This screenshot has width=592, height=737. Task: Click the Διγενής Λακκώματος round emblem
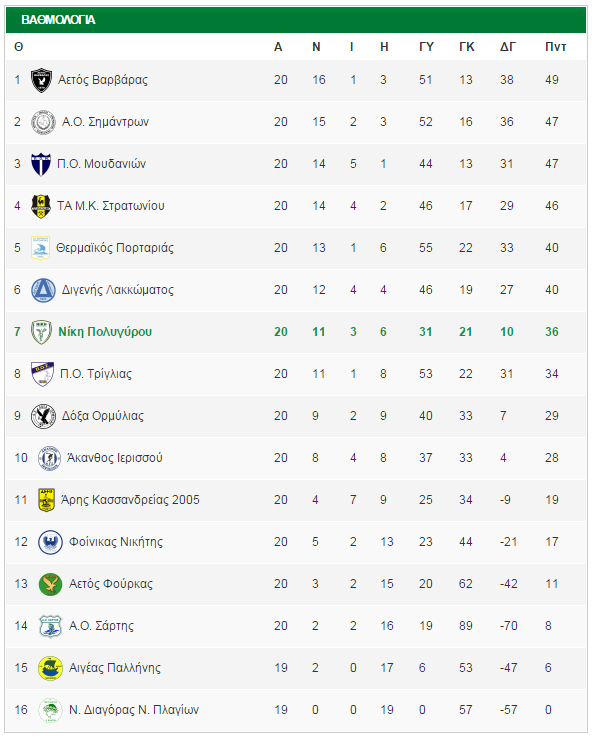click(43, 290)
